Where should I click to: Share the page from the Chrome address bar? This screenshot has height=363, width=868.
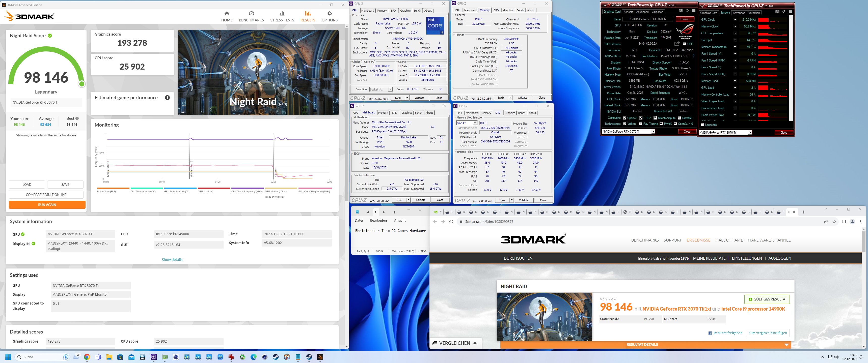click(x=826, y=222)
